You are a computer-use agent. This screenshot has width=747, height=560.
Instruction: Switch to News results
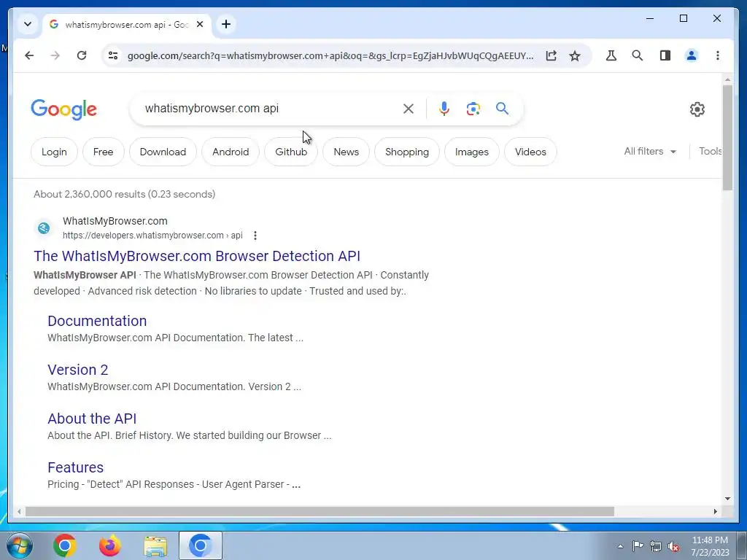click(346, 152)
